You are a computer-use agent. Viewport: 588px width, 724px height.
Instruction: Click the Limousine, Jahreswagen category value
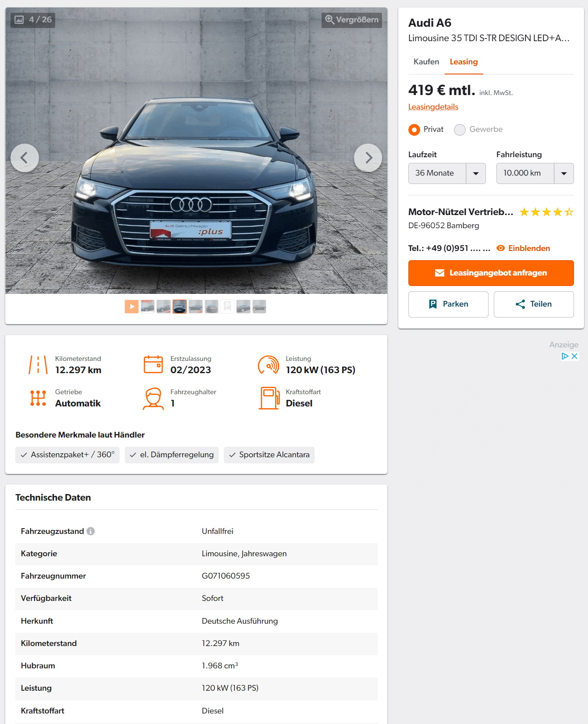coord(244,554)
